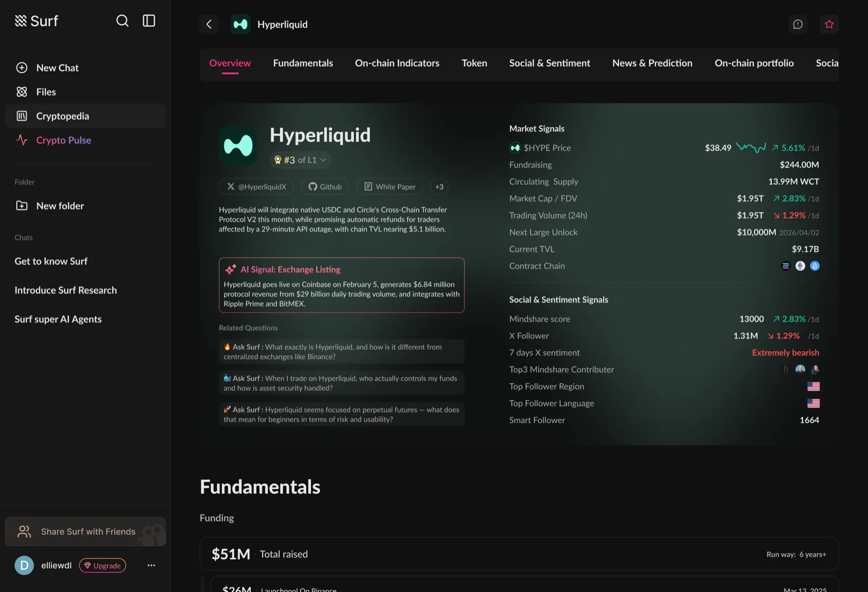Open the AI Signal: Exchange Listing card
The image size is (868, 592).
point(342,285)
